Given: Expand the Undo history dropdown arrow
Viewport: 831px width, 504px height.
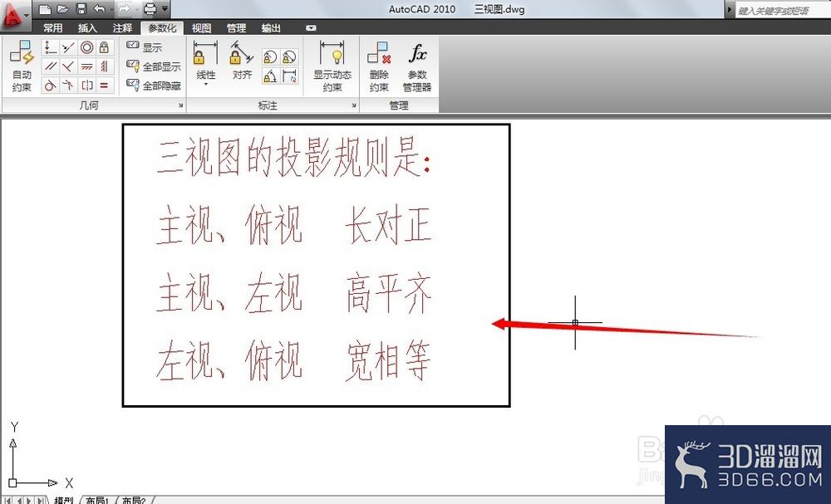Looking at the screenshot, I should coord(111,9).
